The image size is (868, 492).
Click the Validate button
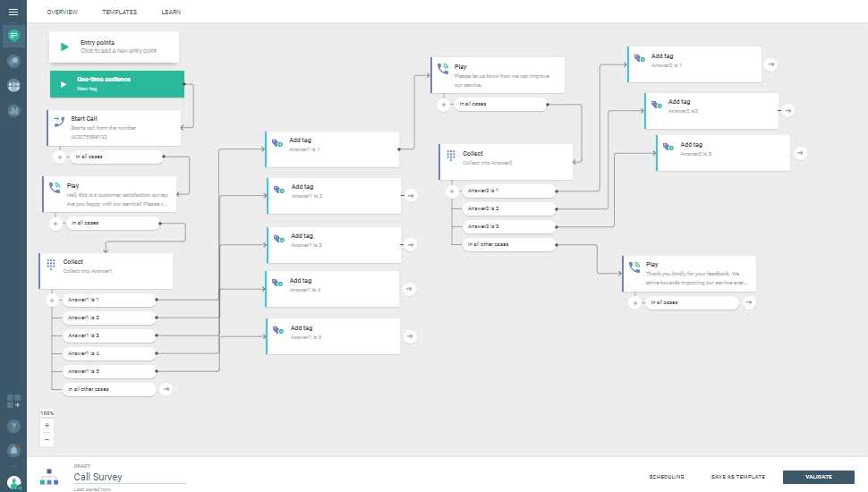(818, 477)
